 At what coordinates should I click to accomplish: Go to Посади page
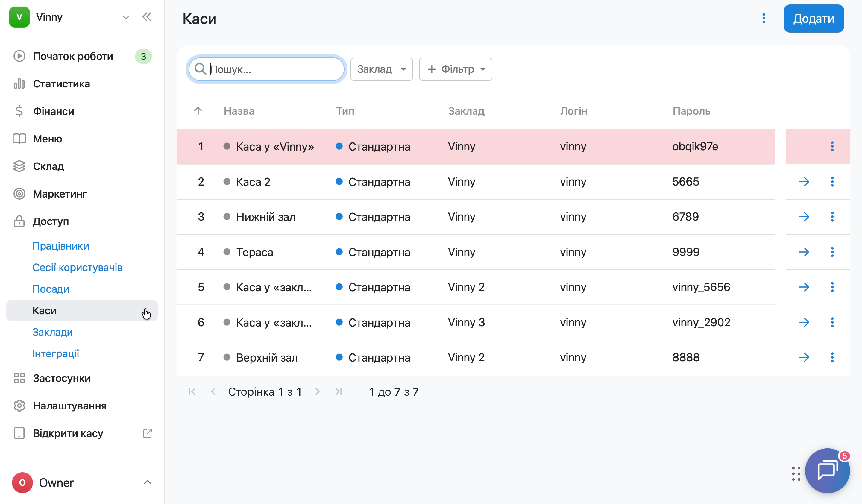(51, 289)
